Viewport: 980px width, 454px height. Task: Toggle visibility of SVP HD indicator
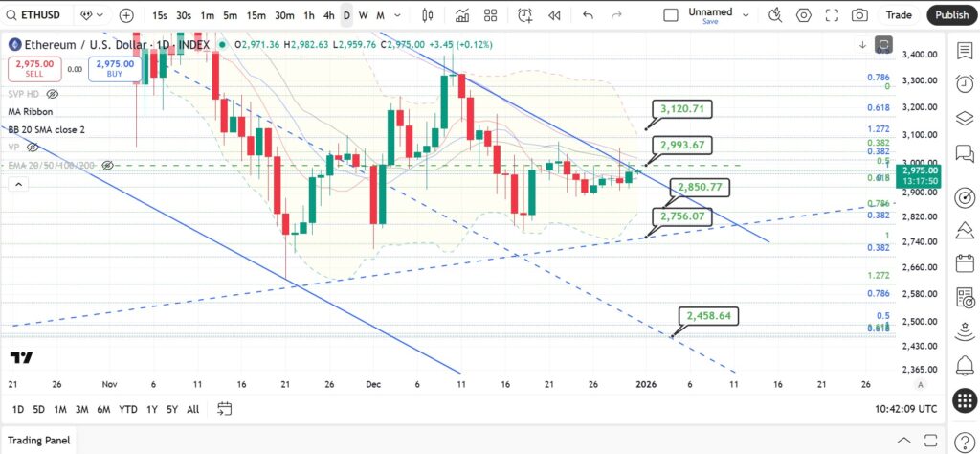(54, 94)
